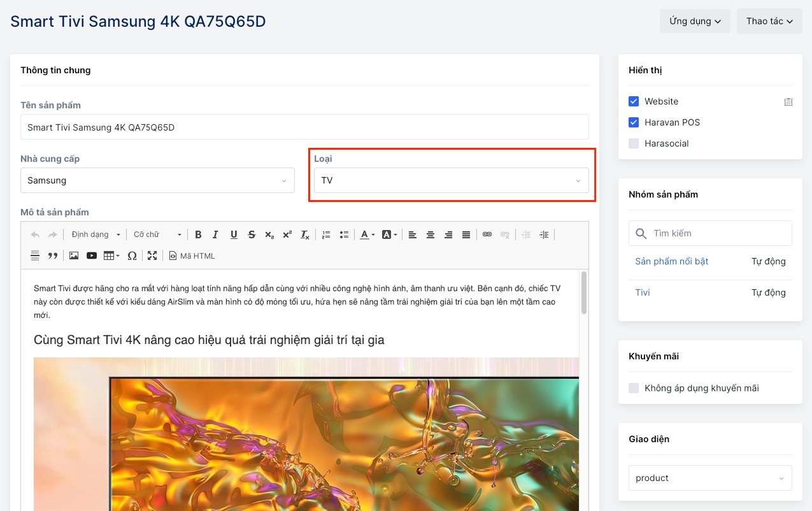The width and height of the screenshot is (812, 511).
Task: Click the strikethrough icon
Action: tap(252, 234)
